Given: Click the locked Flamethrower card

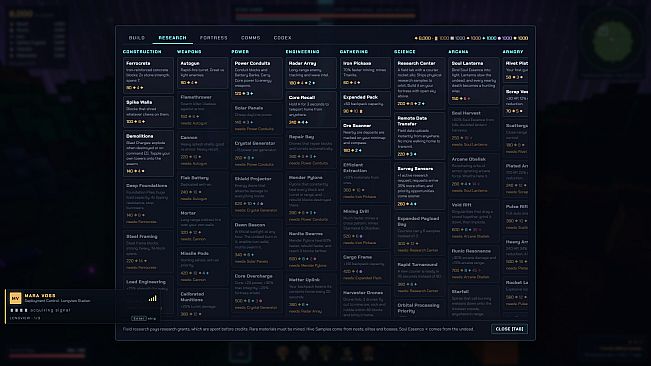Looking at the screenshot, I should click(x=203, y=110).
